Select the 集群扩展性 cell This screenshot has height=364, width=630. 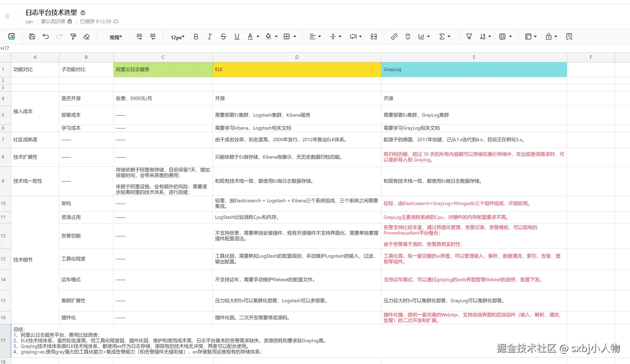pos(86,301)
